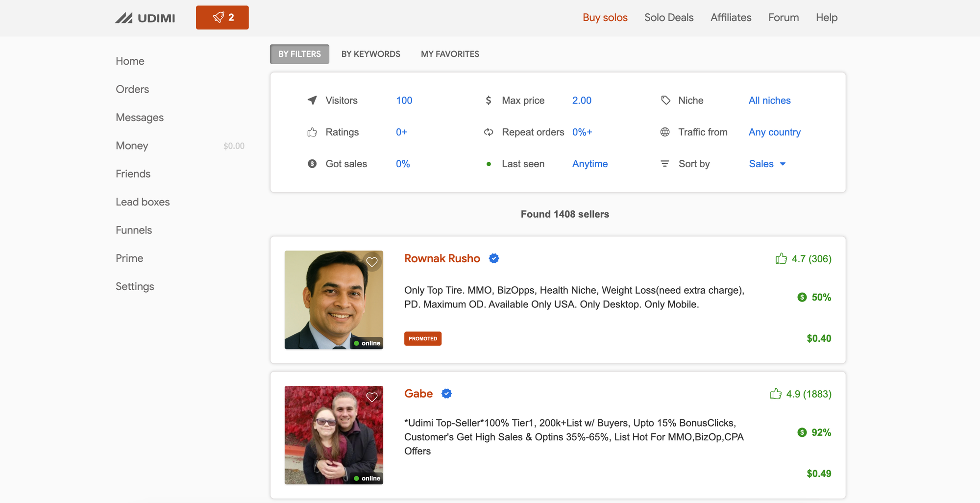Click thumbs-up rating icon for Rownak Rusho
This screenshot has width=980, height=503.
pos(781,259)
